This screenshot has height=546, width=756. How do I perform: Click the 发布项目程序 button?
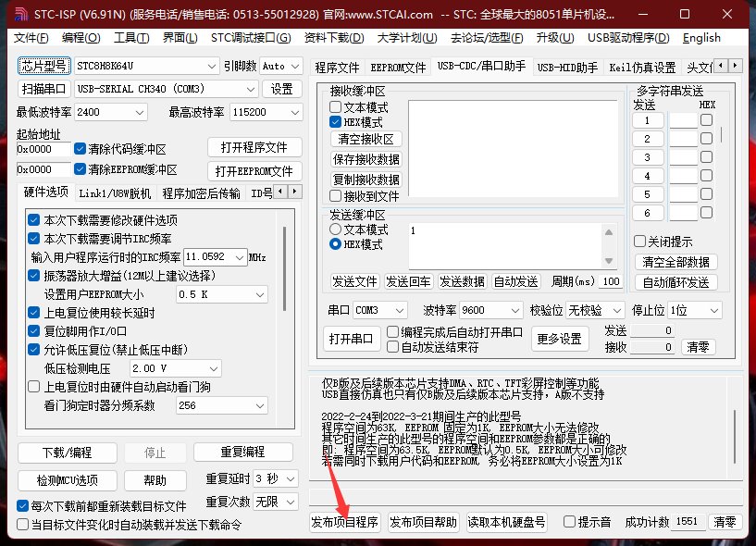pyautogui.click(x=344, y=522)
